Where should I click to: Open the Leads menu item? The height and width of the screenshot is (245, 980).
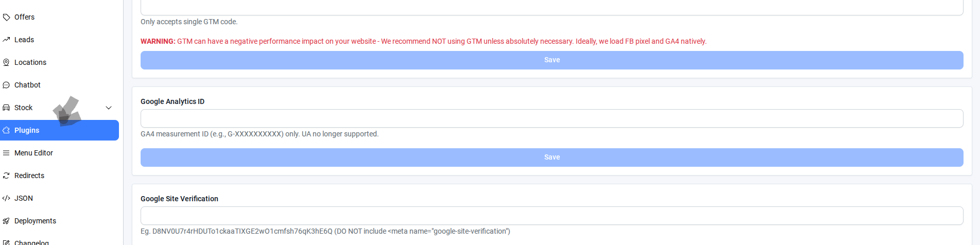(x=24, y=40)
